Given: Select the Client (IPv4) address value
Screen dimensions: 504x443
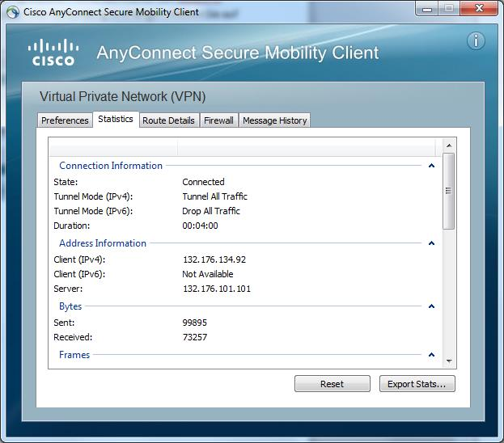Looking at the screenshot, I should pyautogui.click(x=214, y=259).
